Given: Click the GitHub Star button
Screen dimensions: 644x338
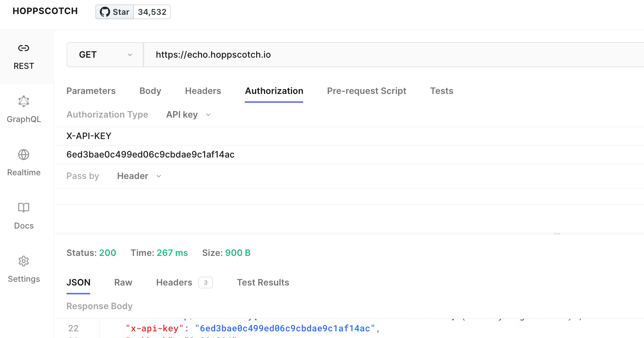Looking at the screenshot, I should pos(115,12).
